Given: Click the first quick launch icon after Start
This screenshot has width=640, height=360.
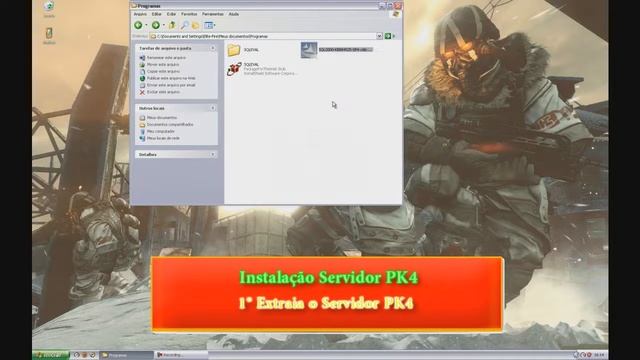Looking at the screenshot, I should tap(76, 355).
